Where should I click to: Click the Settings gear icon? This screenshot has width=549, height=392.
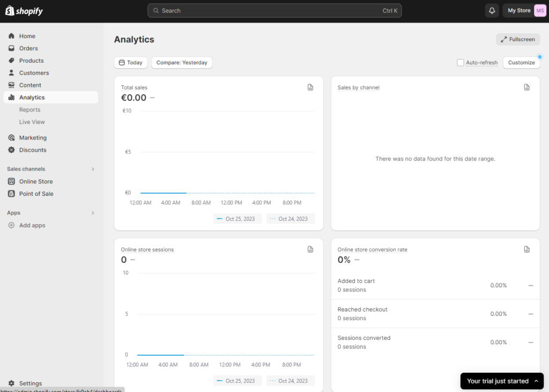click(11, 383)
